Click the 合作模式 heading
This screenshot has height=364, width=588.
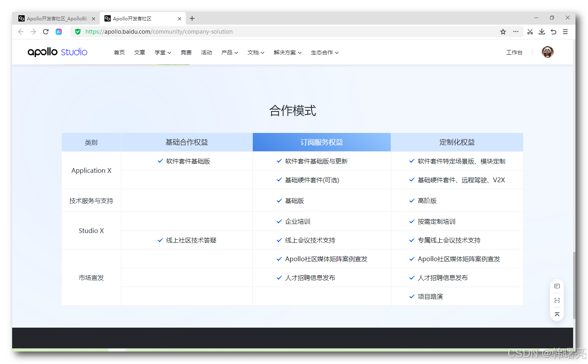point(293,111)
